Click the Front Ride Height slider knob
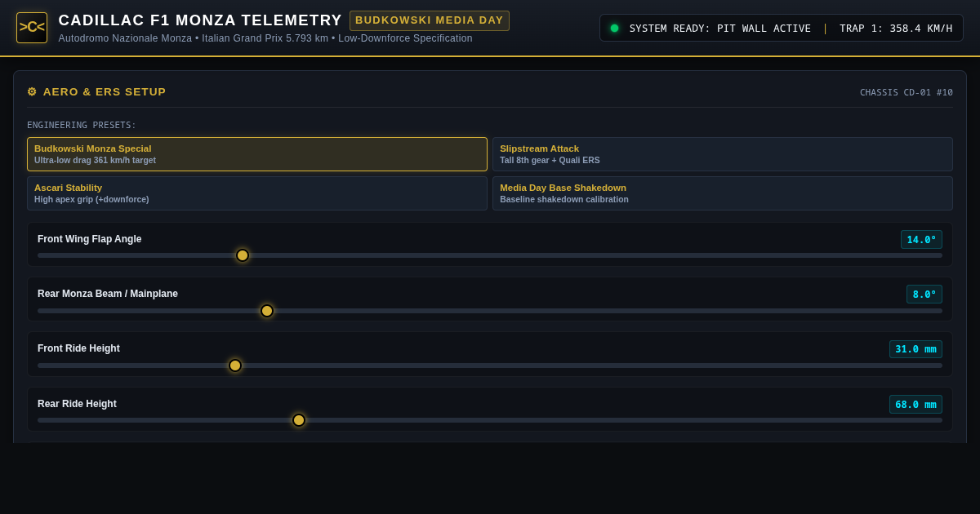Image resolution: width=980 pixels, height=514 pixels. (x=235, y=366)
